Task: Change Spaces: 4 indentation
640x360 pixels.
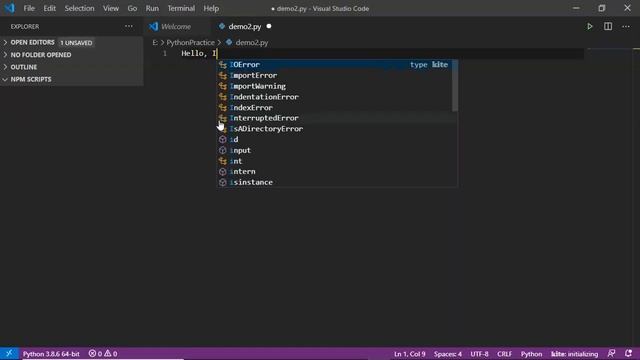Action: (448, 354)
